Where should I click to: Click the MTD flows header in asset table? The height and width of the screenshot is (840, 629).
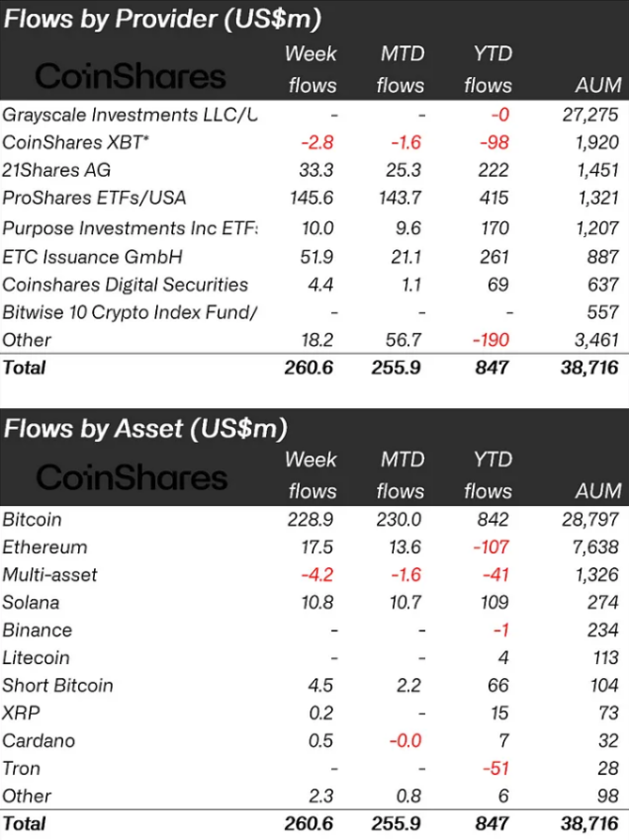401,475
